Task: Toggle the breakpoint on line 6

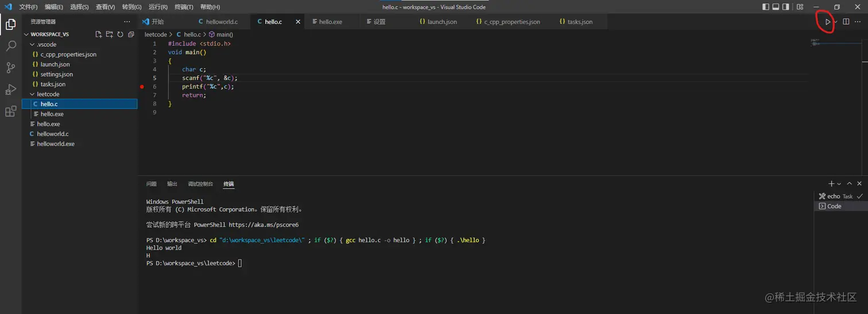Action: (142, 87)
